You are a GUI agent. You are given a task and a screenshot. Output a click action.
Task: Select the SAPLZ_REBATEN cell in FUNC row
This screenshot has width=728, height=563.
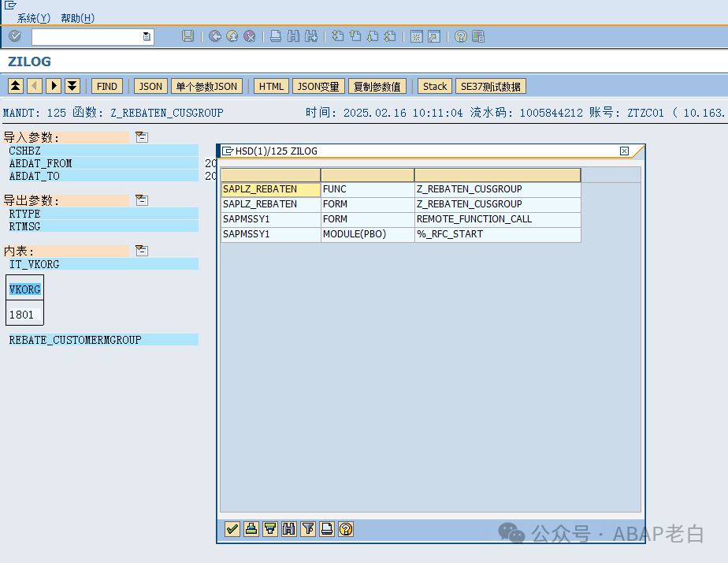pos(271,189)
